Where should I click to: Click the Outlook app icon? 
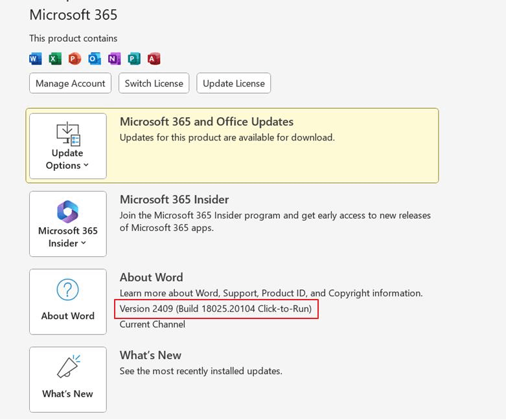click(95, 59)
